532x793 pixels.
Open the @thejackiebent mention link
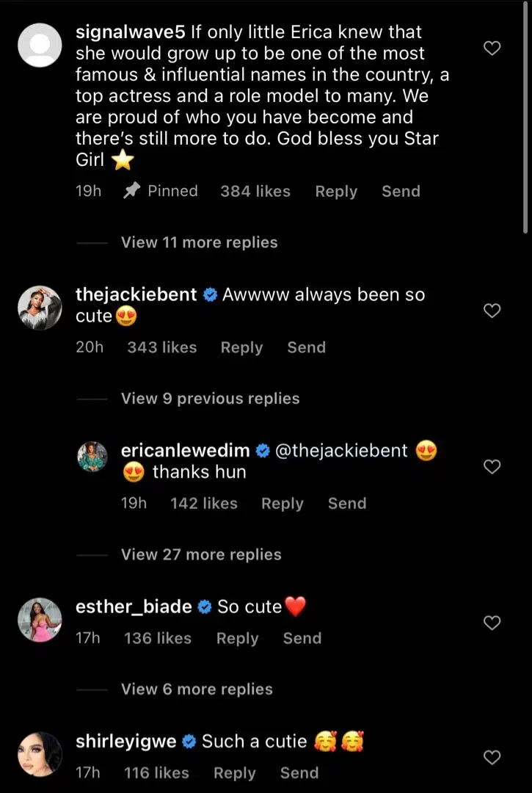coord(340,451)
